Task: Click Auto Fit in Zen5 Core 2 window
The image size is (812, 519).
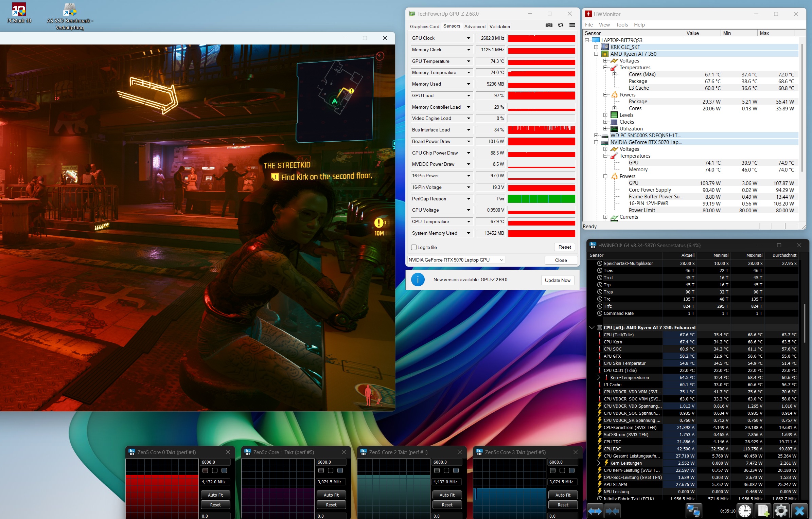Action: coord(447,495)
